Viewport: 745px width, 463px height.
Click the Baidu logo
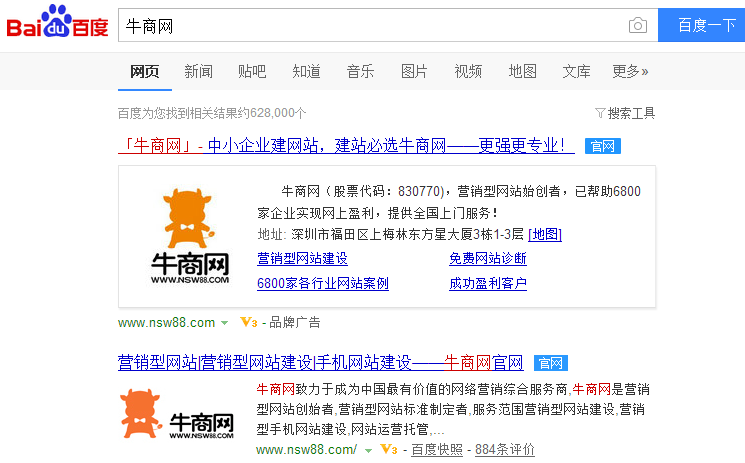click(57, 22)
